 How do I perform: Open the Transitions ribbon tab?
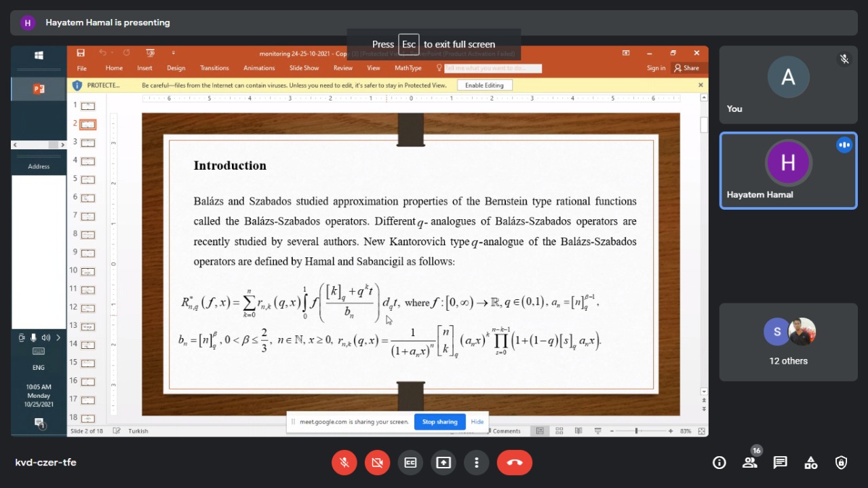pyautogui.click(x=214, y=68)
